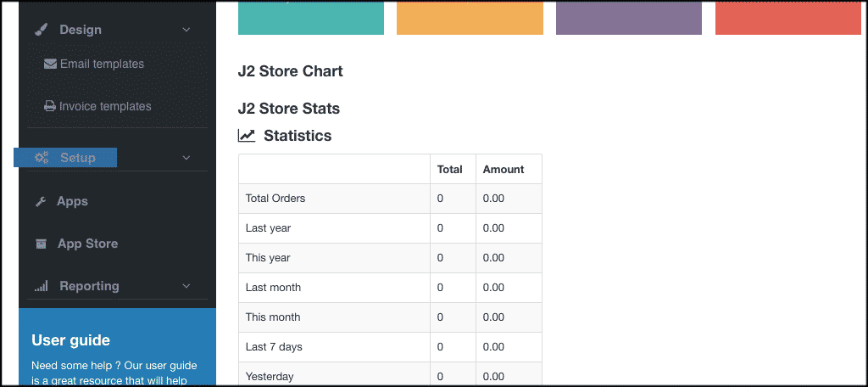The image size is (868, 387).
Task: Open the Setup menu
Action: click(x=78, y=158)
